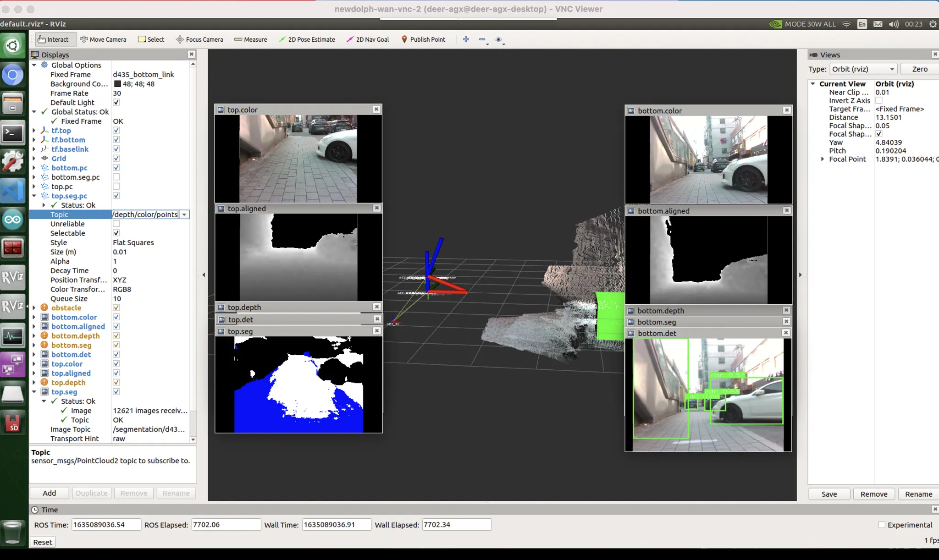
Task: Enable the top.pc display checkbox
Action: tap(116, 187)
